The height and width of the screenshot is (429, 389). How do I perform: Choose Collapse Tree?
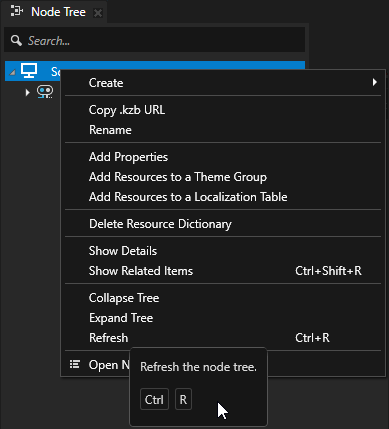pos(223,298)
